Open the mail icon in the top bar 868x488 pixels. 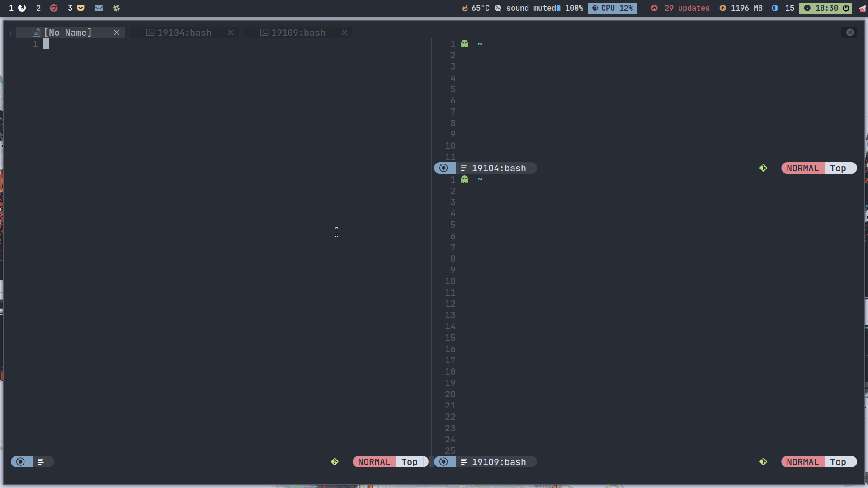(99, 8)
